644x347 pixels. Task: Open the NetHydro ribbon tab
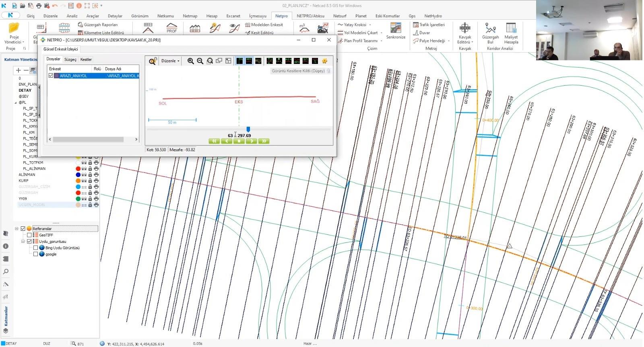(x=433, y=16)
